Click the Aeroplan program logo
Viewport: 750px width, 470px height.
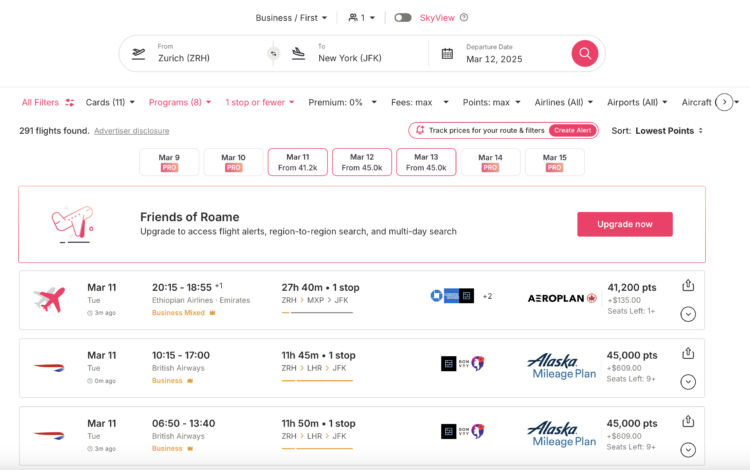(x=562, y=298)
